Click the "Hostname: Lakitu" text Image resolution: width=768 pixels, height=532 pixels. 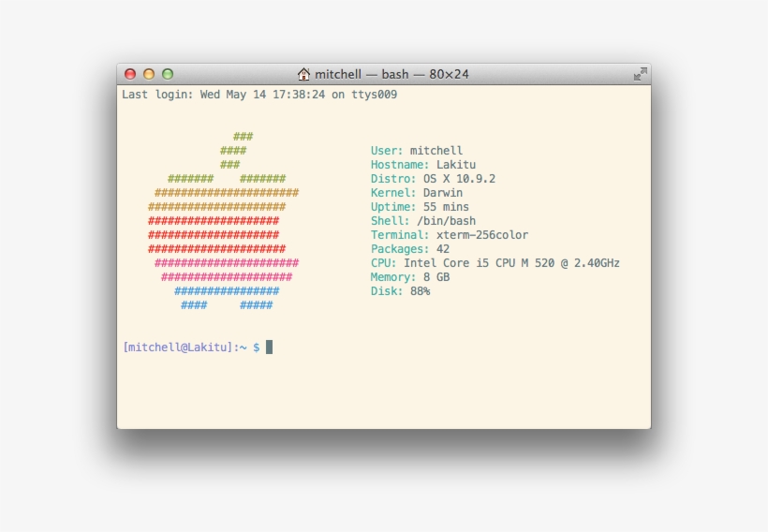pyautogui.click(x=422, y=165)
